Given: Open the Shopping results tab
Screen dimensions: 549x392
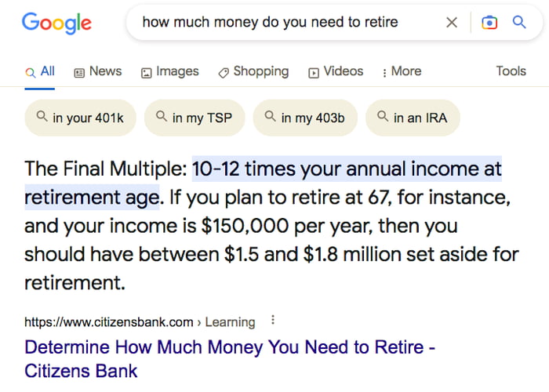Looking at the screenshot, I should 253,71.
